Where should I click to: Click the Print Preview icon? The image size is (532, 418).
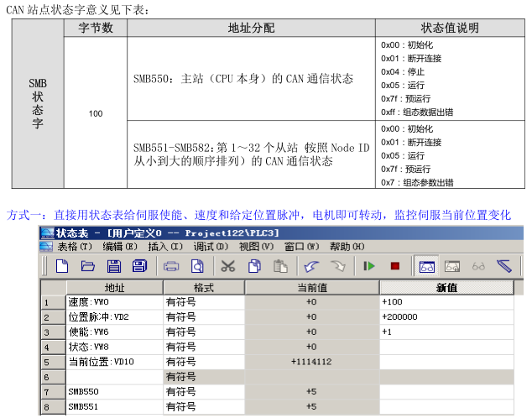[197, 266]
